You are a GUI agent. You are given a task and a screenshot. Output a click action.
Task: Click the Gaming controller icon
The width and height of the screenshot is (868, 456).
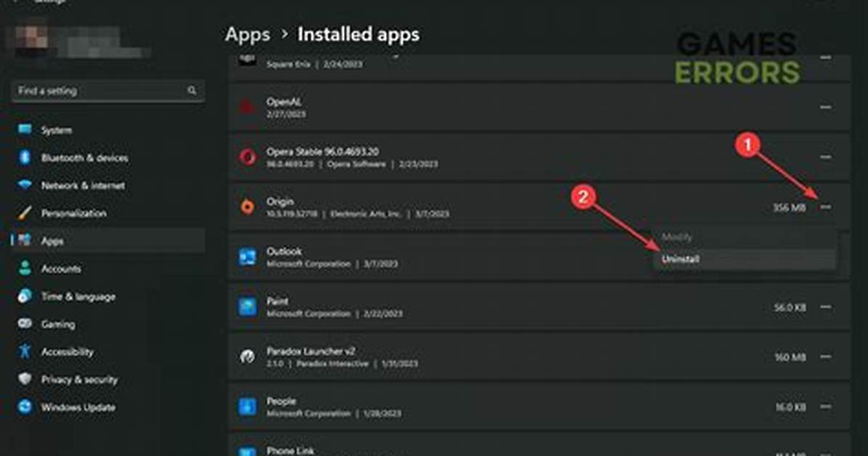25,324
